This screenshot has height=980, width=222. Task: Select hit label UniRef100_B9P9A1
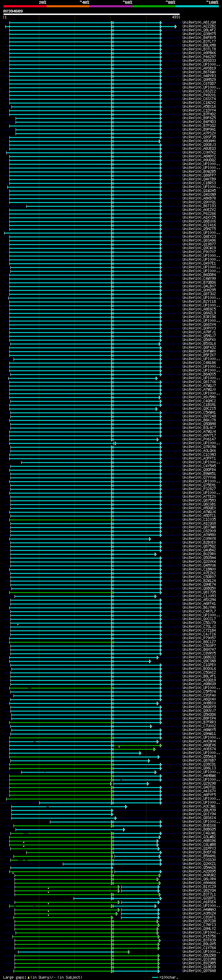point(199,129)
